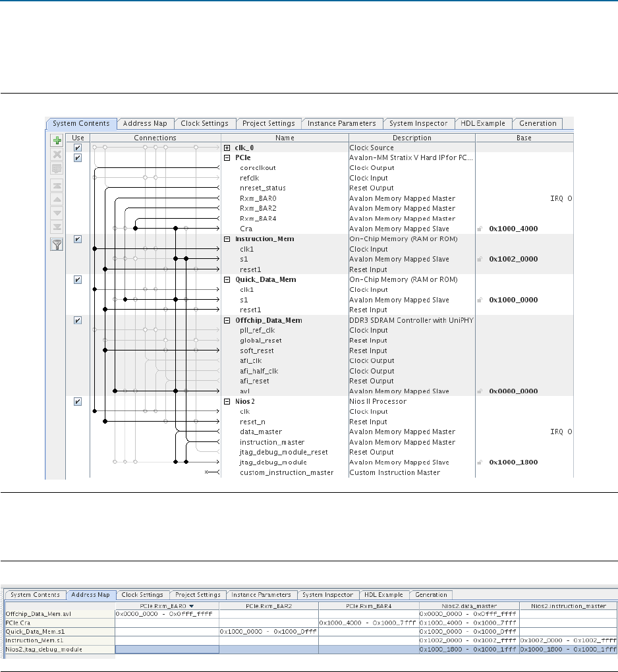Click the PCIe.Cra row label in address map

[60, 623]
